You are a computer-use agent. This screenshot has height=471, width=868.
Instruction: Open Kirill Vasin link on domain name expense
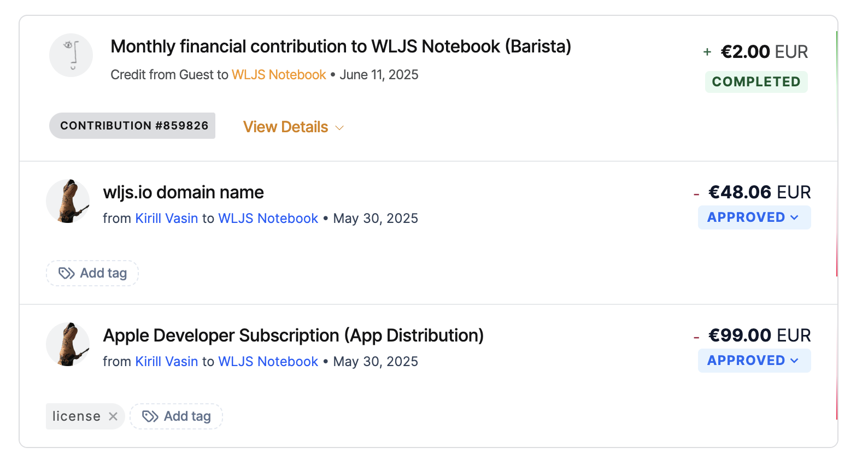coord(167,219)
